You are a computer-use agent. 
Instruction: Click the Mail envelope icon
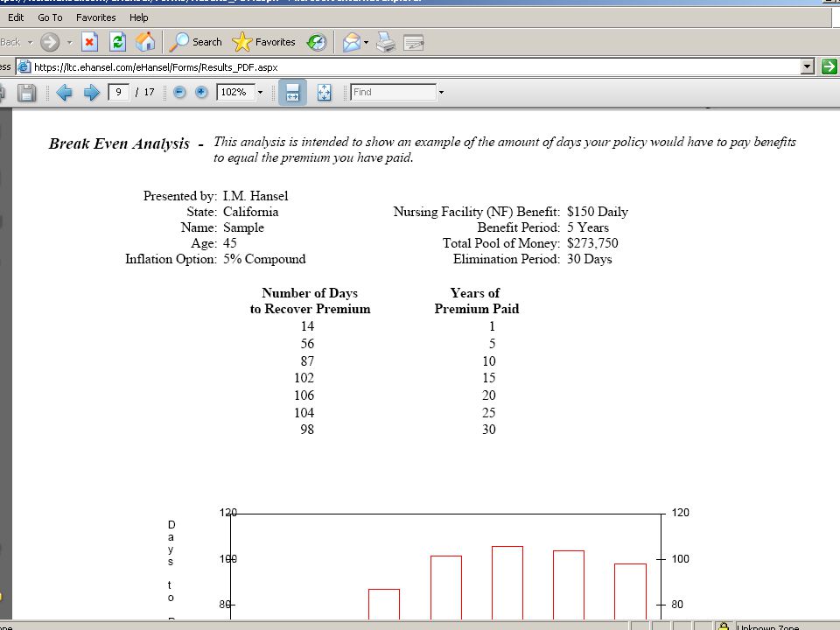[352, 42]
